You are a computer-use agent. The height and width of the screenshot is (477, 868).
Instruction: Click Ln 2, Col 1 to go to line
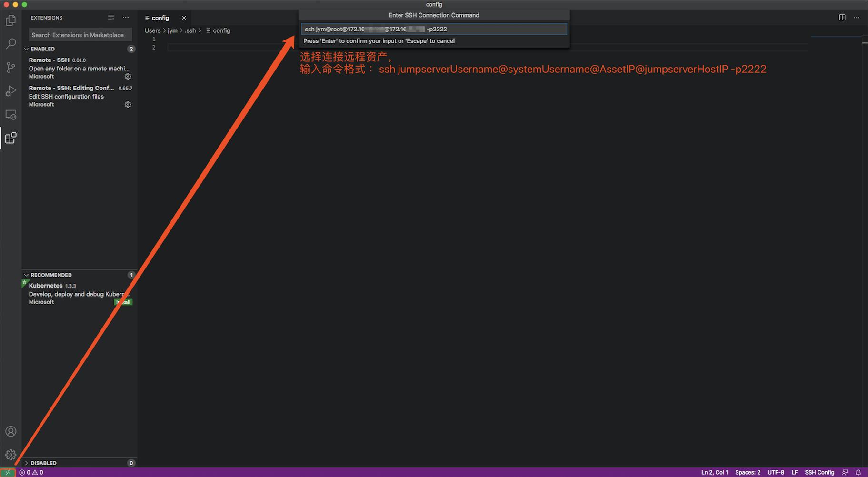click(x=714, y=472)
